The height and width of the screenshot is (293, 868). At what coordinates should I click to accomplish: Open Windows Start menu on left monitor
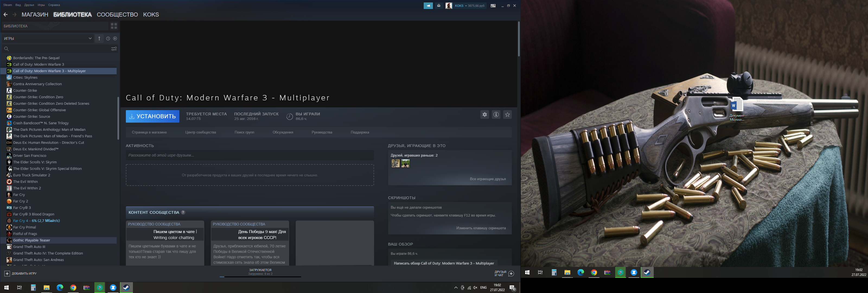coord(6,288)
